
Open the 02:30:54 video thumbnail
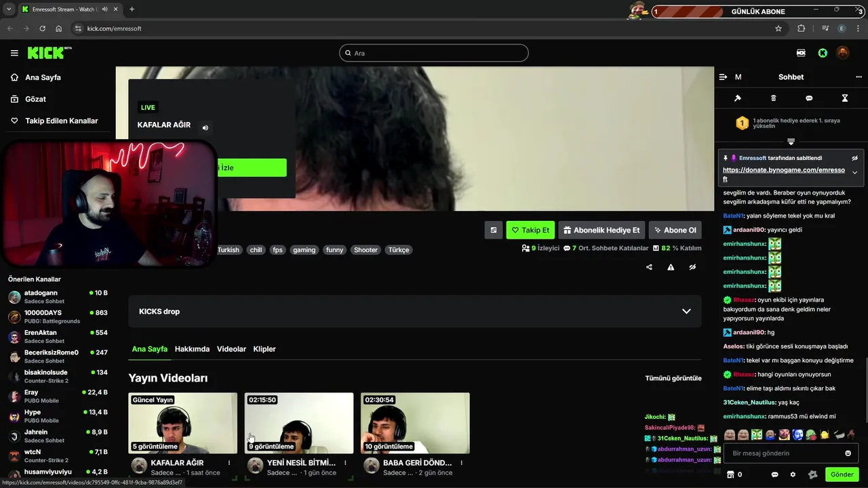coord(415,423)
